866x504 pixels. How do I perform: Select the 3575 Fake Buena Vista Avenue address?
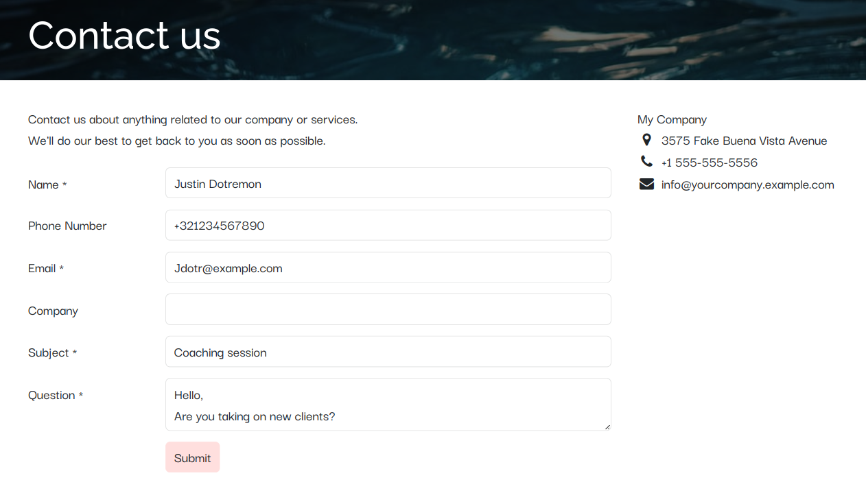pos(744,141)
